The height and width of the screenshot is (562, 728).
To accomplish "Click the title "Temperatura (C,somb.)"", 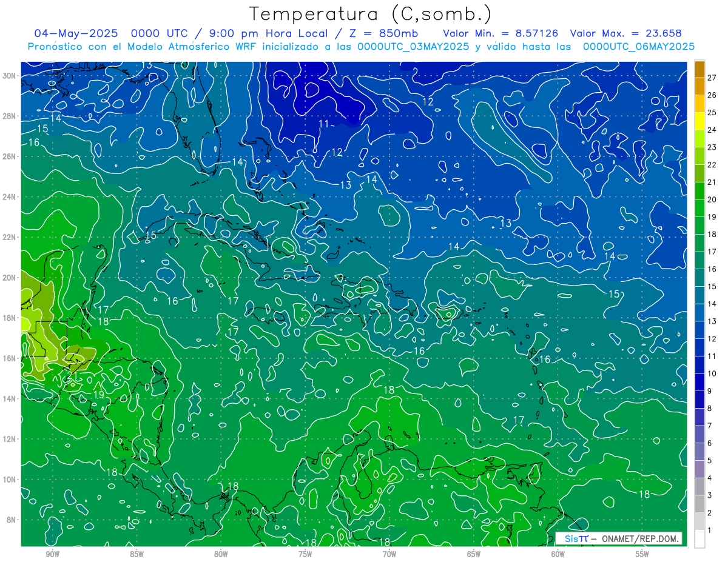I will pyautogui.click(x=371, y=15).
